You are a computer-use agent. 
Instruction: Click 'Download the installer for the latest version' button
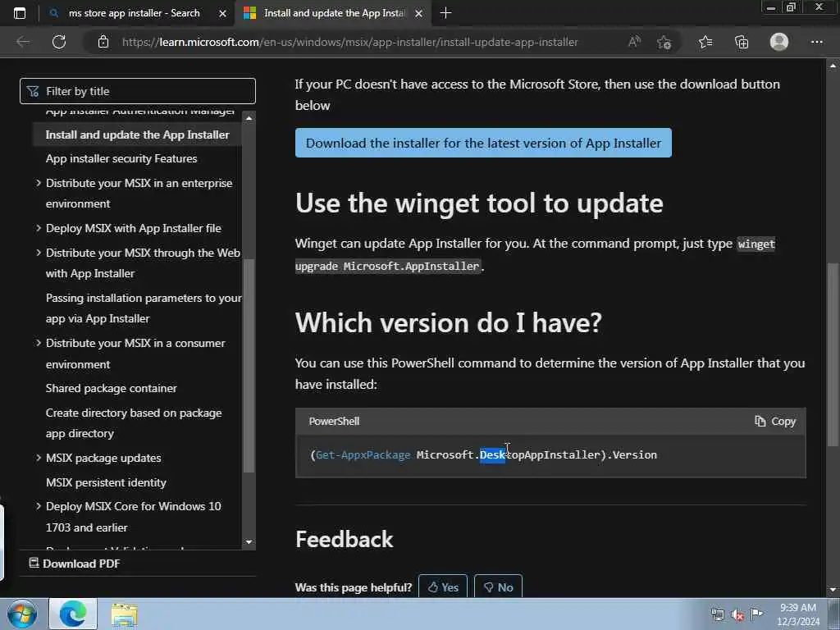(483, 143)
